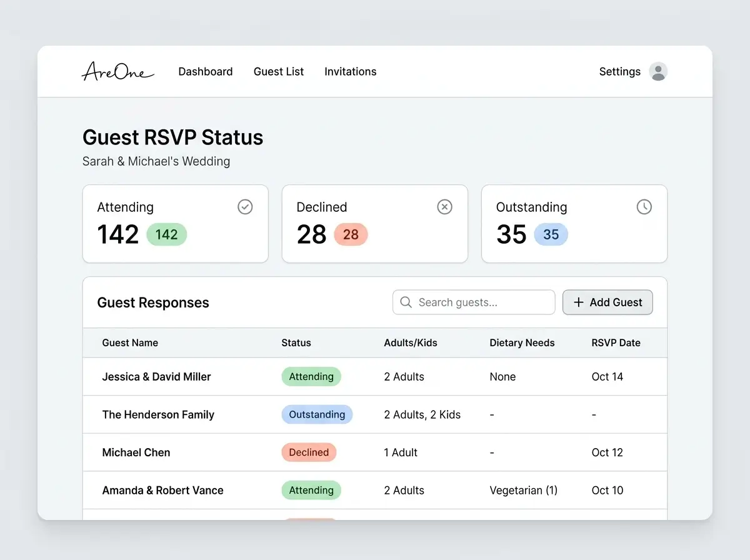Click the clock icon on Outstanding card
Image resolution: width=750 pixels, height=560 pixels.
coord(644,207)
